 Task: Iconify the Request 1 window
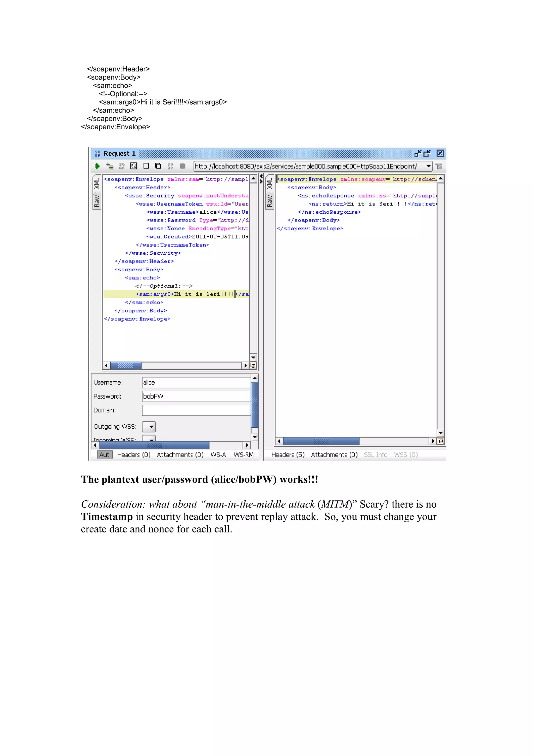point(418,153)
